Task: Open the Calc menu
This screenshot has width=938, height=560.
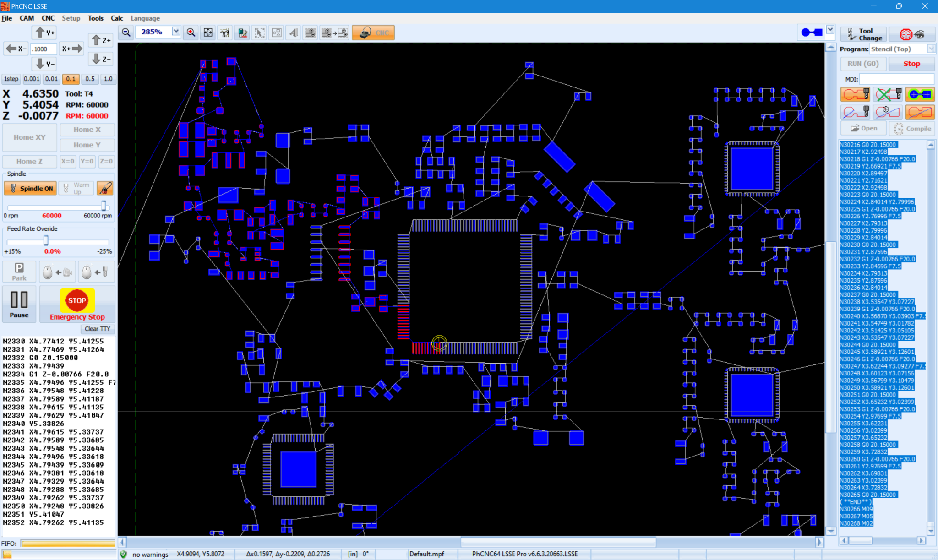Action: point(117,18)
